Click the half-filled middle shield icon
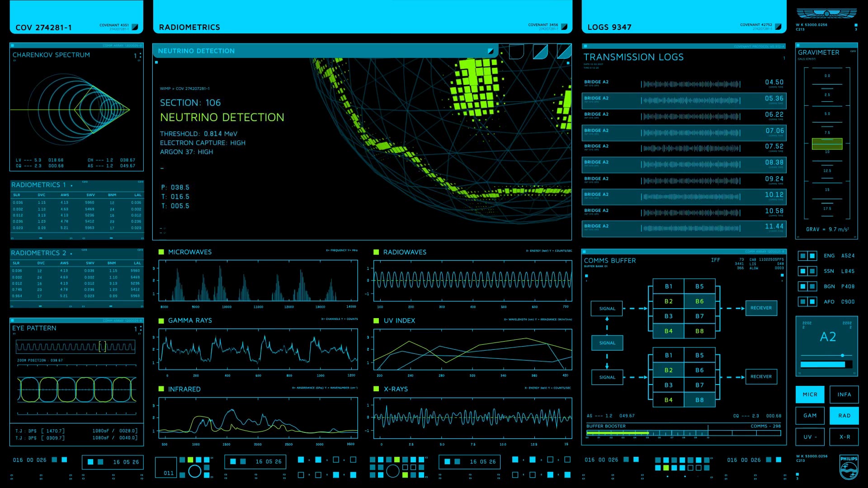 pos(540,52)
